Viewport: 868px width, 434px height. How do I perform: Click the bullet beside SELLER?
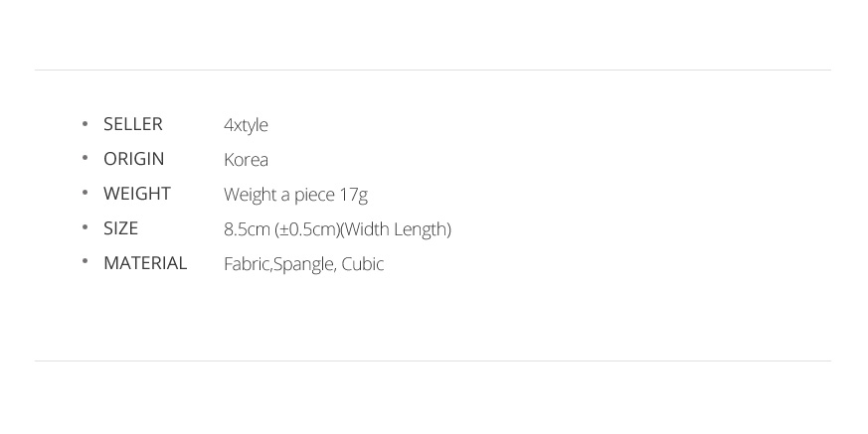86,124
